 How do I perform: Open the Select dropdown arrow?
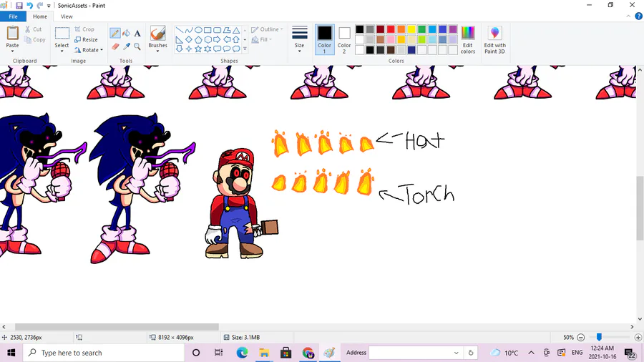pos(62,52)
